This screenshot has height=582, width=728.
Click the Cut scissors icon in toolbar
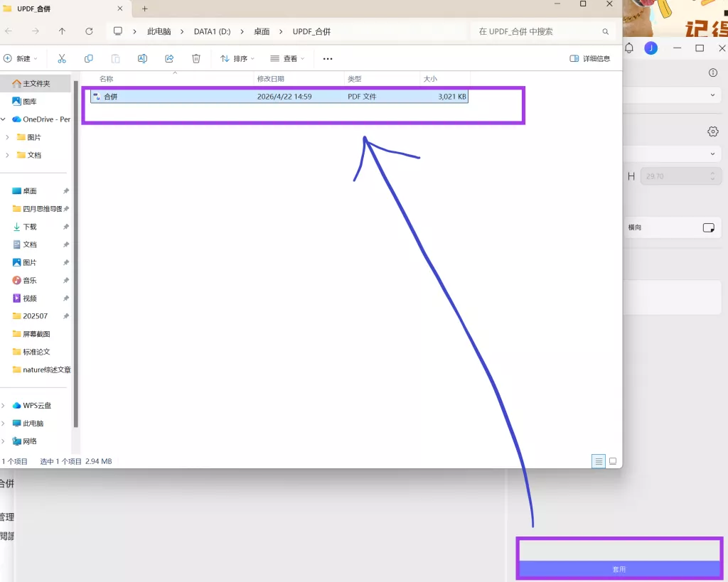pyautogui.click(x=62, y=58)
